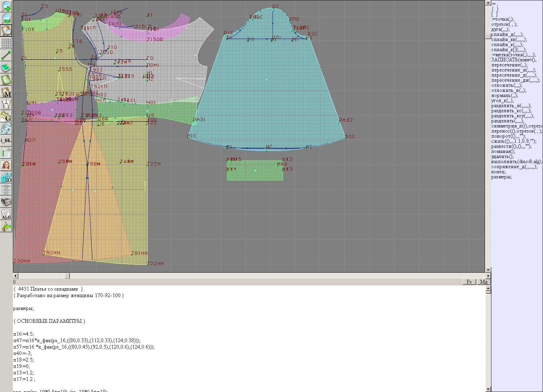Click the ALG algorithm document icon

click(6, 214)
